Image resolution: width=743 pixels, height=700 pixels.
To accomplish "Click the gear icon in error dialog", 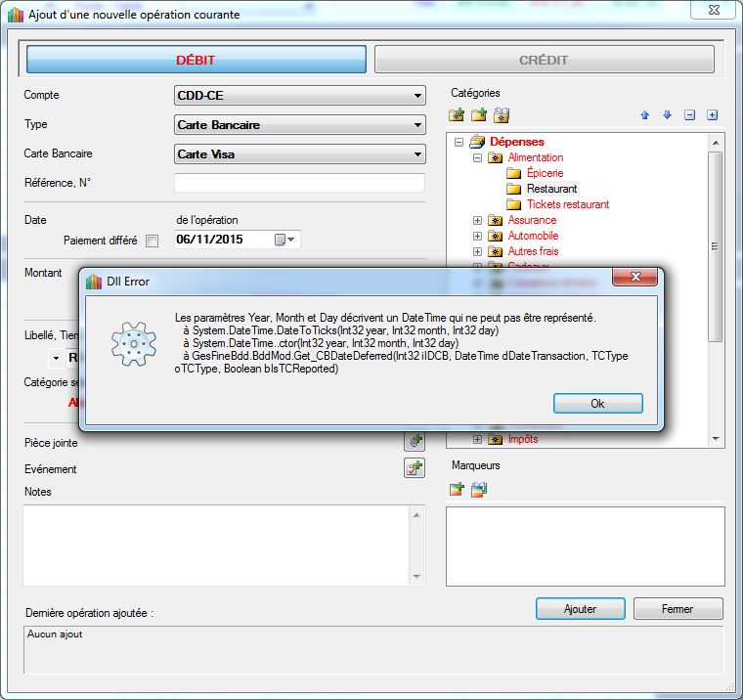I will [x=134, y=343].
